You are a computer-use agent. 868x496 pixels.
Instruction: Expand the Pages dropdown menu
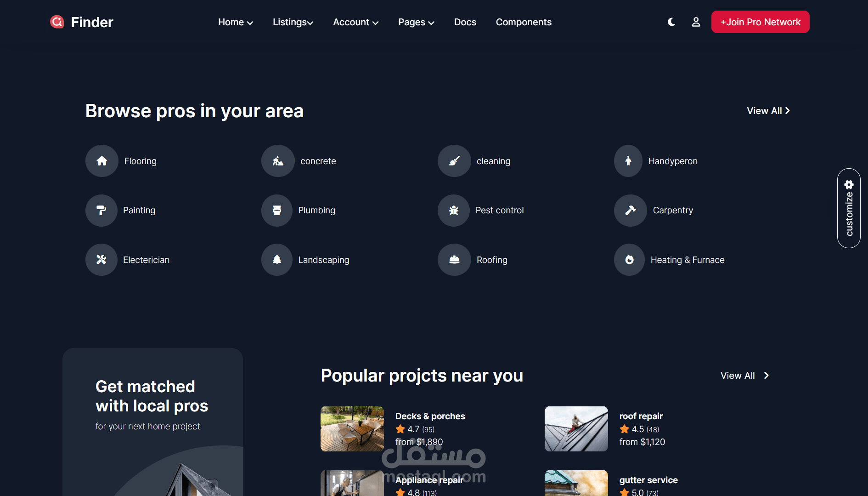416,22
